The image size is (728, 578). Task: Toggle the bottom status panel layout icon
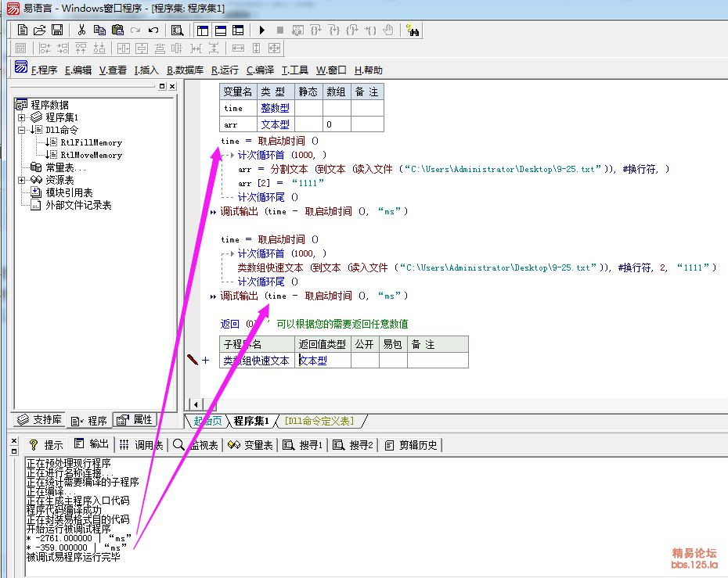click(x=221, y=31)
